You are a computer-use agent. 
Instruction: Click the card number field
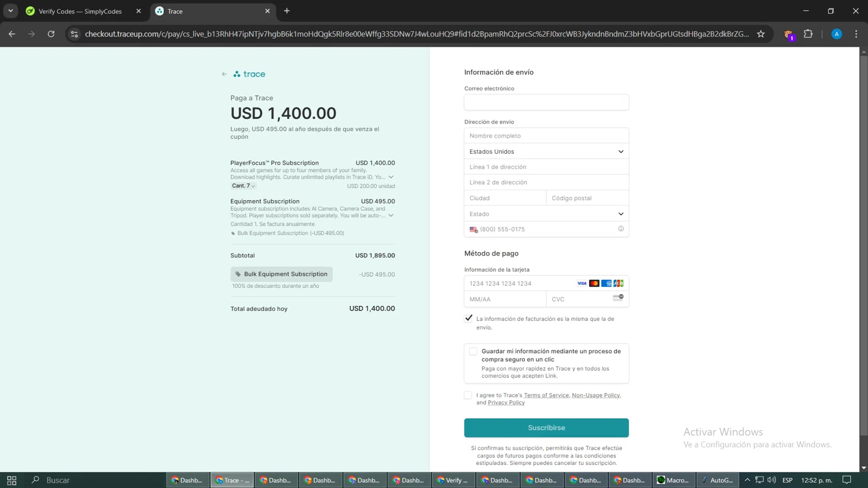(x=546, y=283)
